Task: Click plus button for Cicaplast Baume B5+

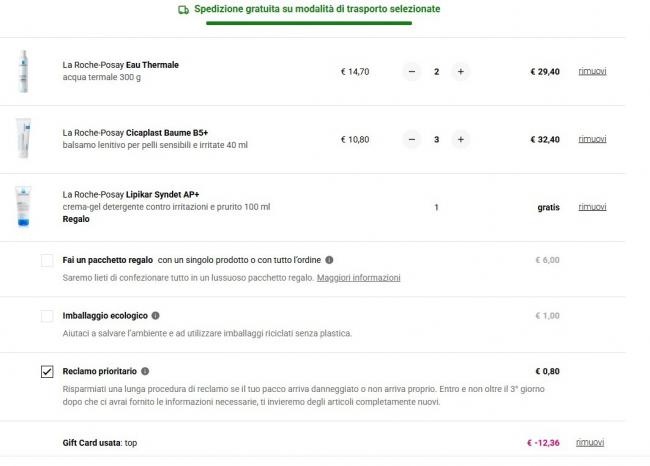Action: pyautogui.click(x=460, y=139)
